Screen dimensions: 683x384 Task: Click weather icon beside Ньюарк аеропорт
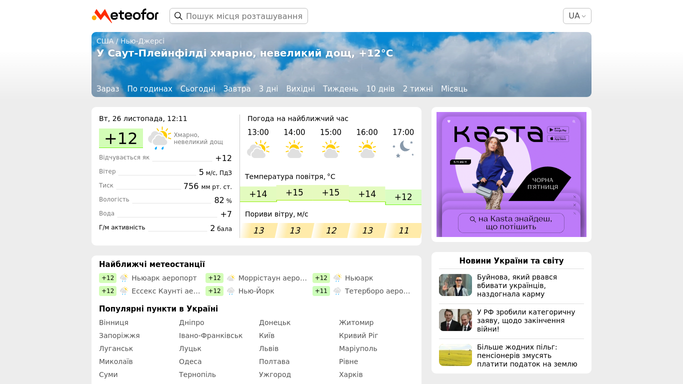(124, 278)
